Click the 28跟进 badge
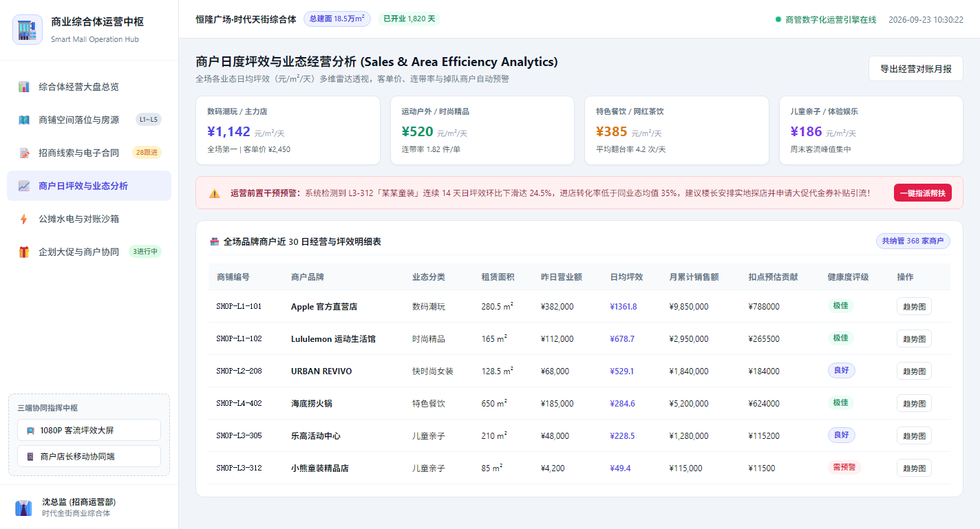This screenshot has height=529, width=980. (x=147, y=153)
